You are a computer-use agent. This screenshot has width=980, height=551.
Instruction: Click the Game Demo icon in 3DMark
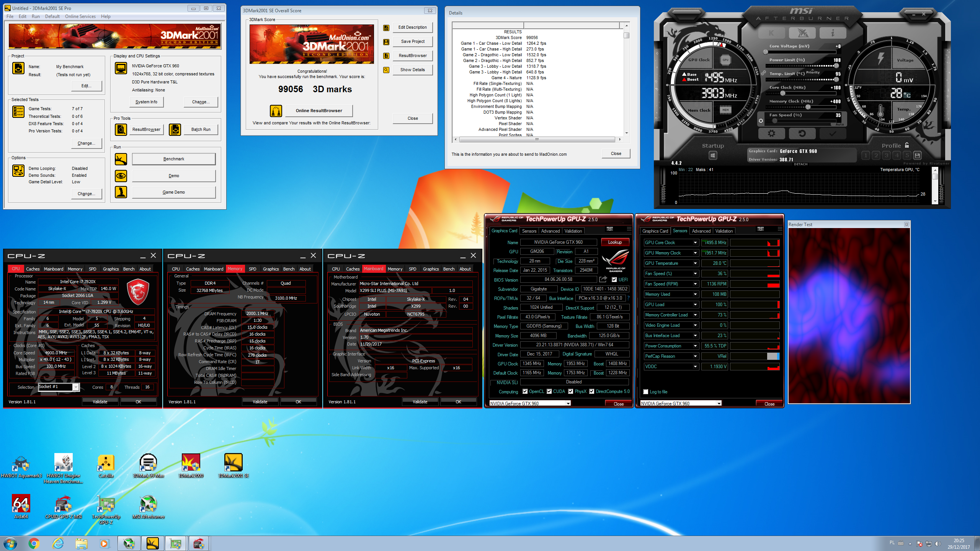(121, 192)
